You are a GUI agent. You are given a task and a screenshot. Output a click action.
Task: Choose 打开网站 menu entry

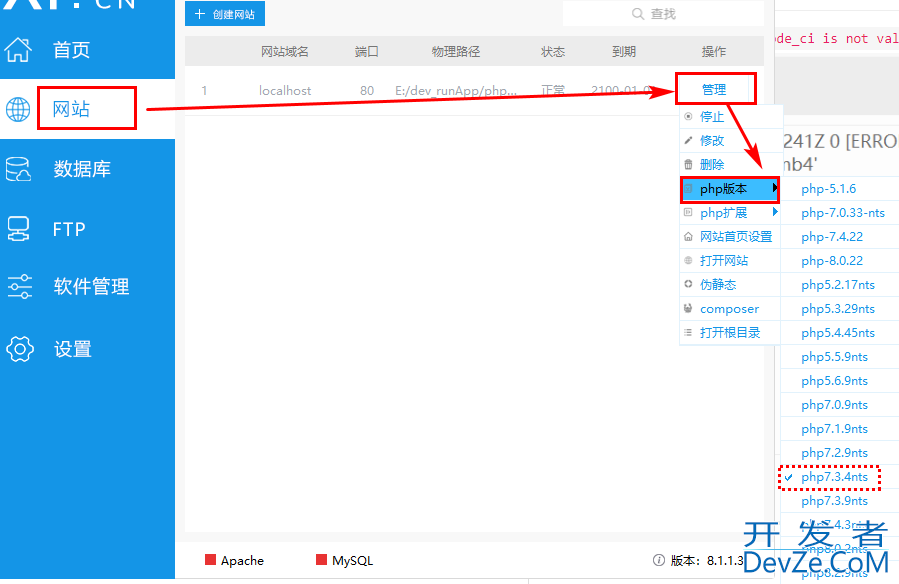point(730,260)
